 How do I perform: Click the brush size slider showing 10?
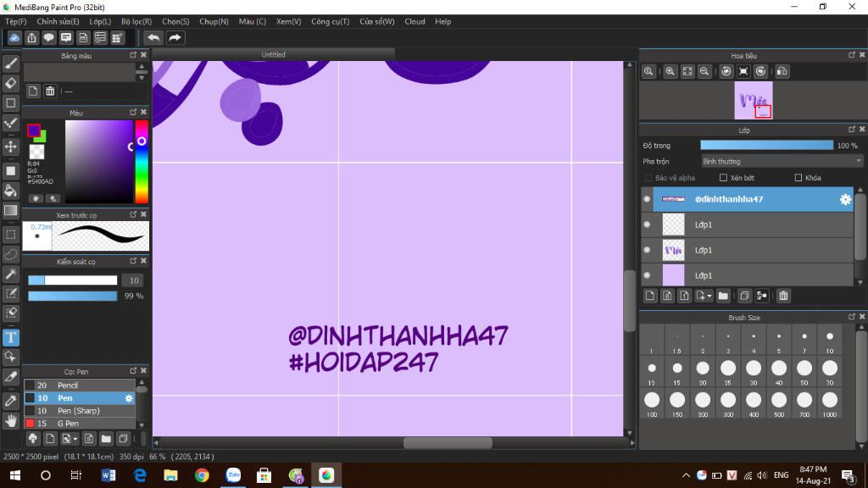click(73, 280)
